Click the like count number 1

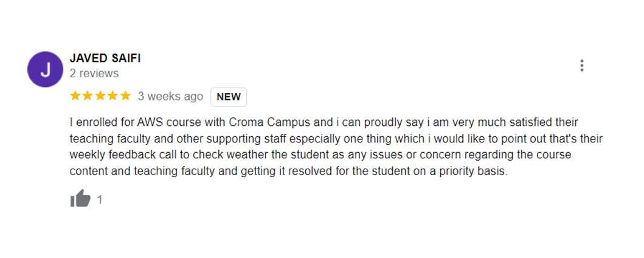tap(100, 200)
